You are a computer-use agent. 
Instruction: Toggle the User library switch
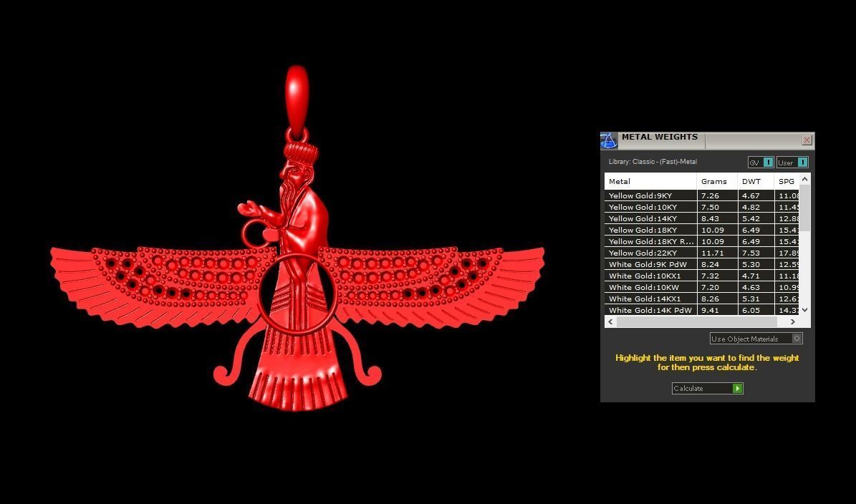792,162
